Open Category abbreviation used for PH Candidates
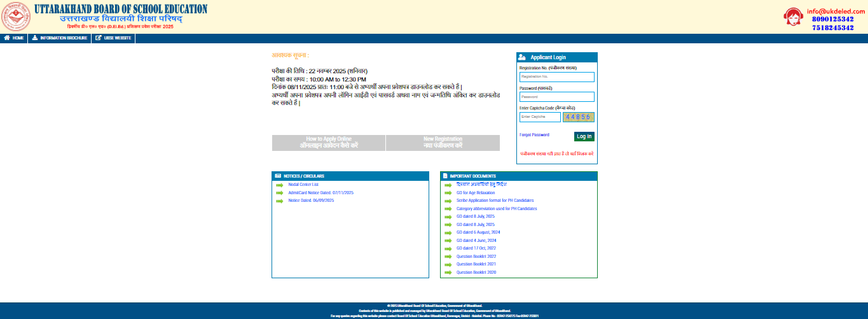 pos(497,209)
